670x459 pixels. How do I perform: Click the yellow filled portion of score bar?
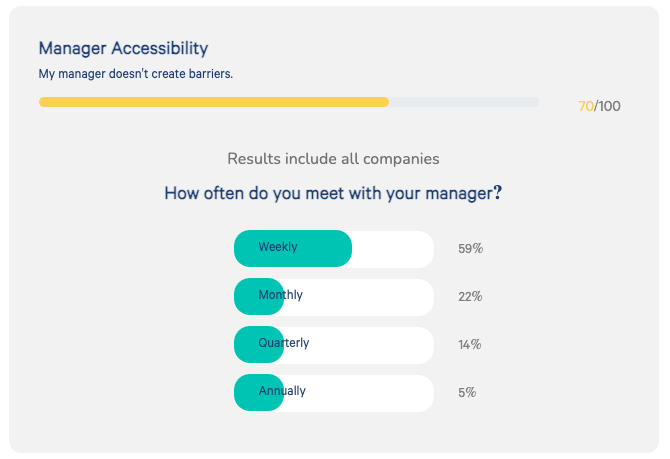coord(213,102)
